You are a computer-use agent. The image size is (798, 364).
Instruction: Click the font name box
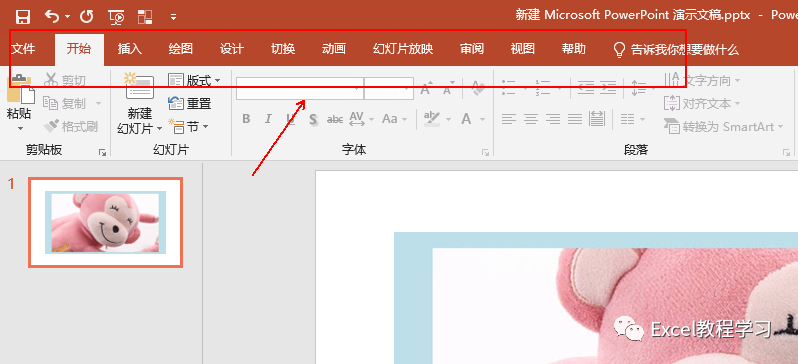(300, 88)
